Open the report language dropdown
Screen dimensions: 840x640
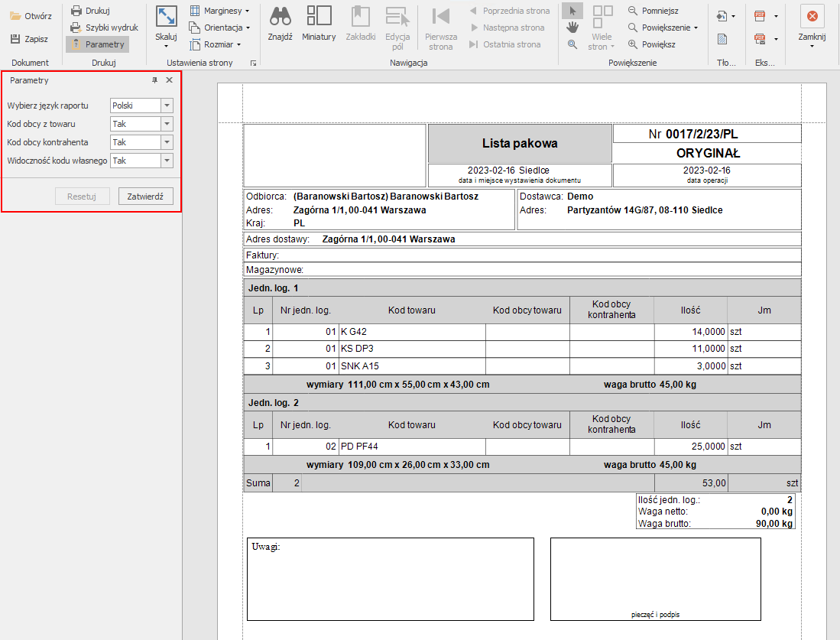(167, 106)
